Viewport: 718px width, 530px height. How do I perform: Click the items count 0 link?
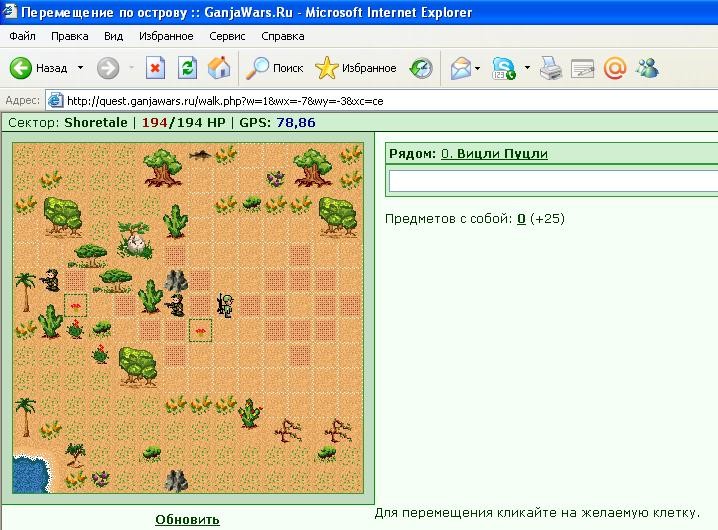(521, 219)
